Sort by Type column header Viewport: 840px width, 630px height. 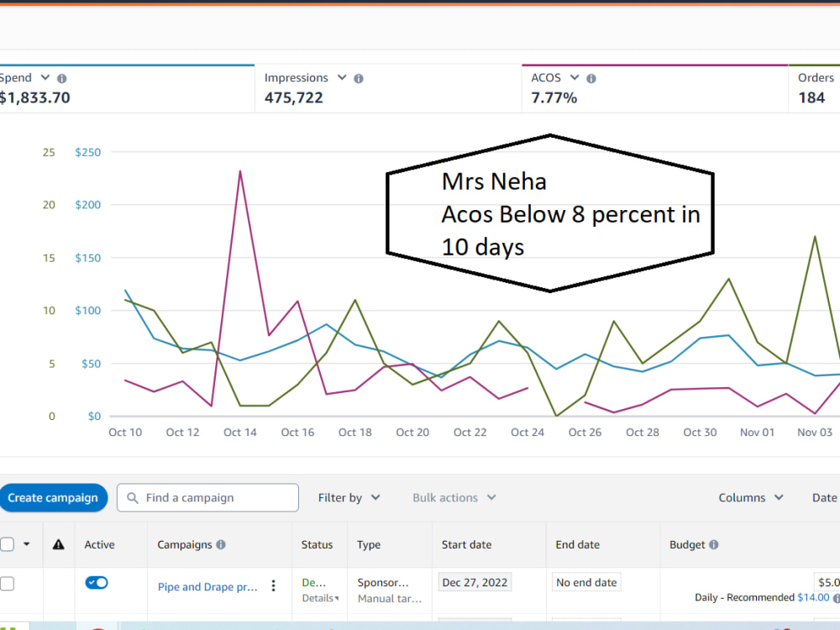(369, 544)
